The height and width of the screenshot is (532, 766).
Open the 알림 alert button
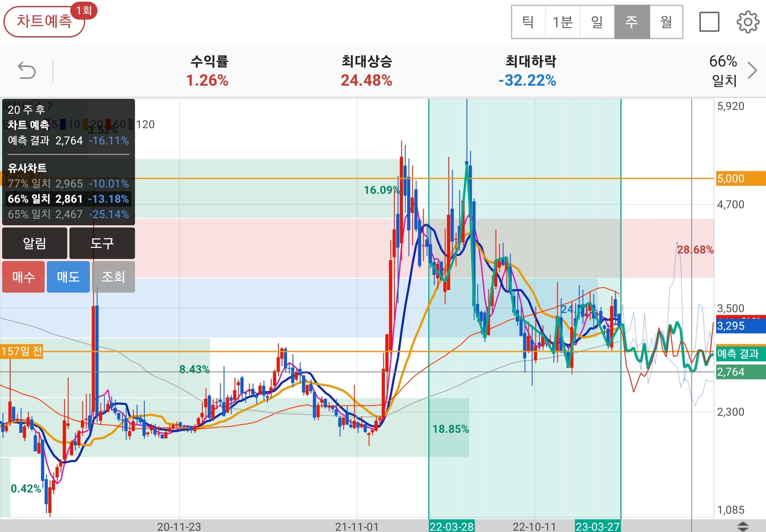[34, 243]
